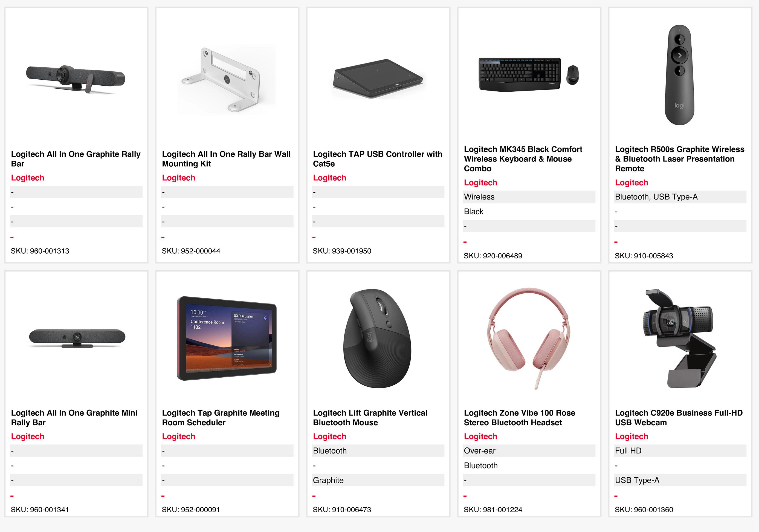Image resolution: width=759 pixels, height=532 pixels.
Task: Select SKU 960-001341 text on Mini Rally Bar
Action: [x=40, y=510]
